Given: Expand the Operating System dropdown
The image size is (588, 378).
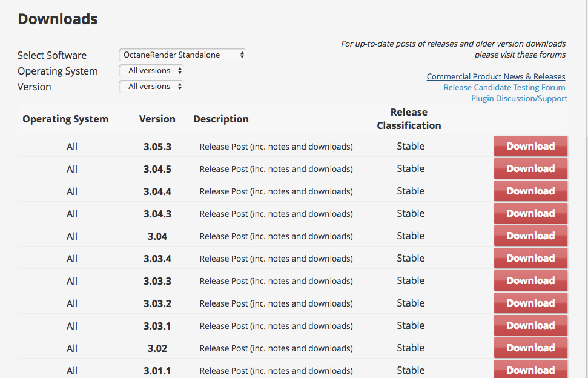Looking at the screenshot, I should click(x=151, y=71).
